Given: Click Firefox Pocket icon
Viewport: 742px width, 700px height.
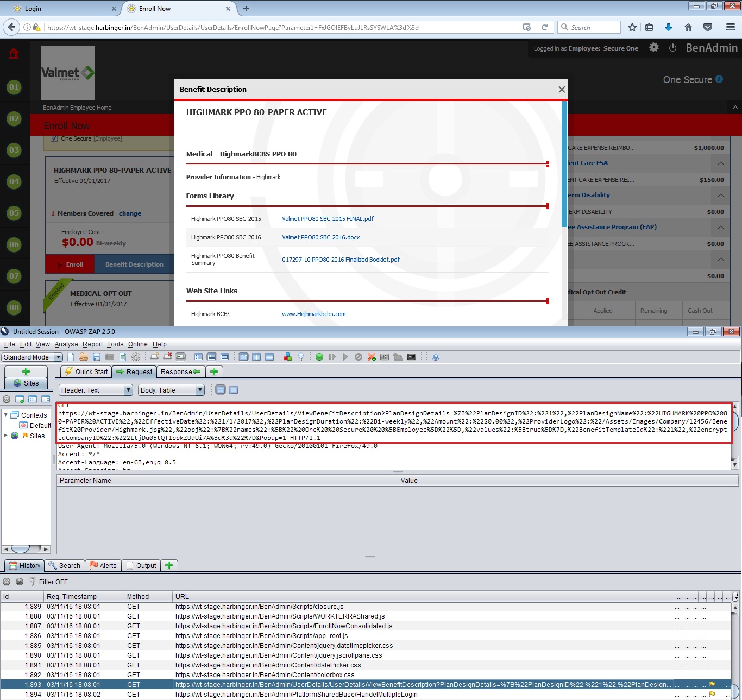Looking at the screenshot, I should tap(708, 27).
